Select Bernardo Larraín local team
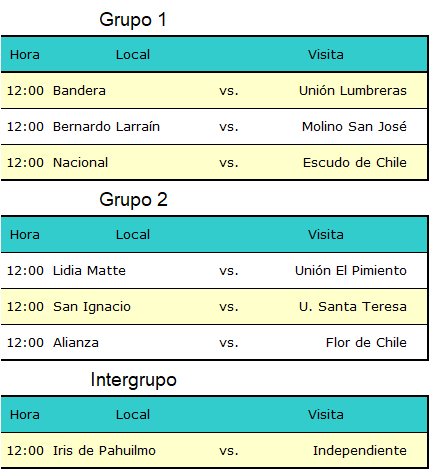The height and width of the screenshot is (469, 429). tap(106, 127)
